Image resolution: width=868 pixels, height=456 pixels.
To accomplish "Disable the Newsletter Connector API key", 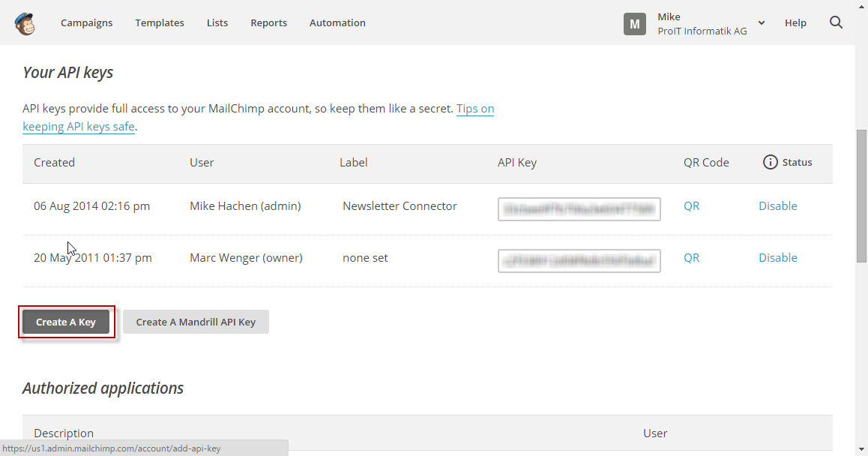I will click(x=777, y=206).
